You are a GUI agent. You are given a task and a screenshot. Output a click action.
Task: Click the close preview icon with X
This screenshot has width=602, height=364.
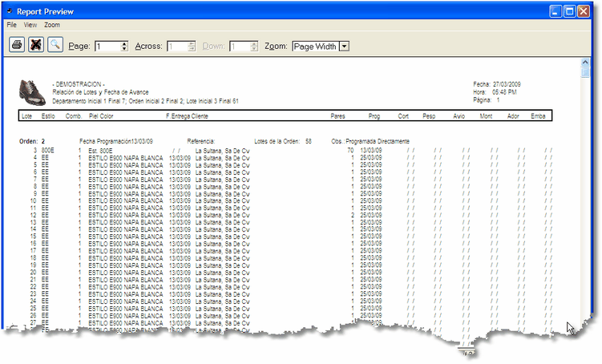coord(36,45)
